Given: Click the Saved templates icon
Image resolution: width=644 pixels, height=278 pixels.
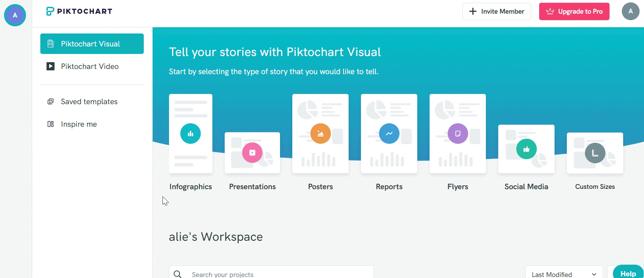Looking at the screenshot, I should tap(51, 101).
